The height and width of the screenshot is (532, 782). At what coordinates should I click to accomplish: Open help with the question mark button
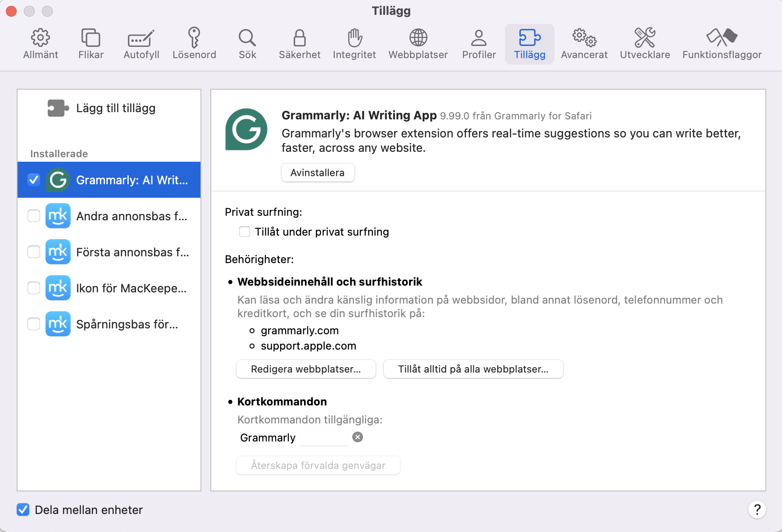(x=757, y=509)
